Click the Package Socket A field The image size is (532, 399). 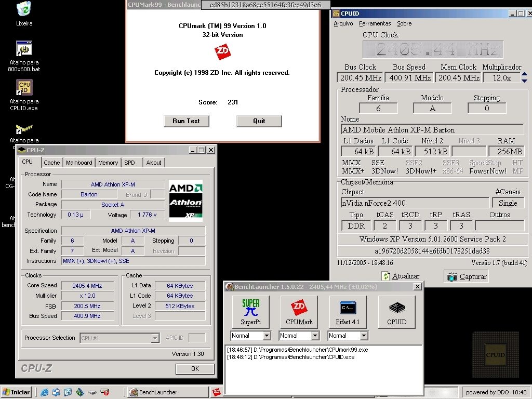pos(113,205)
